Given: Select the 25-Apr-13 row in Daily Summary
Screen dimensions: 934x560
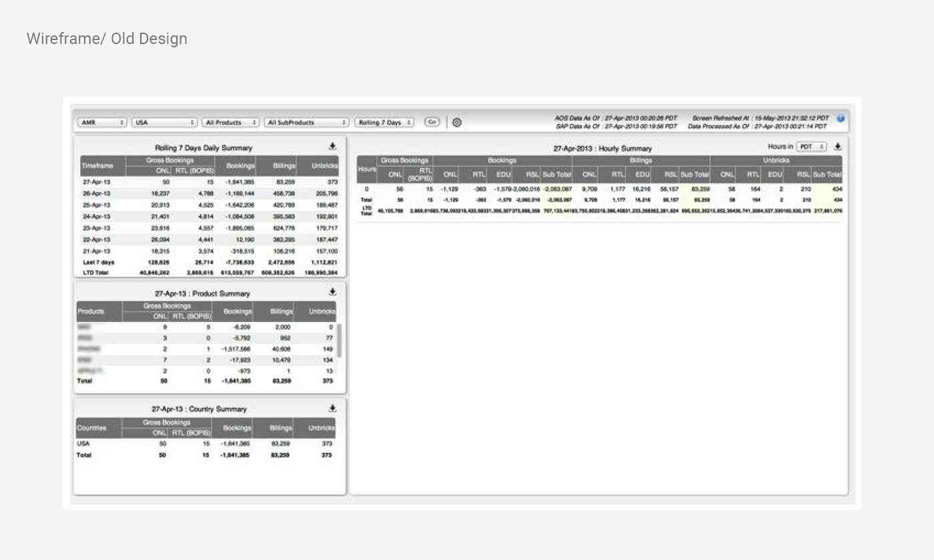Looking at the screenshot, I should (209, 205).
